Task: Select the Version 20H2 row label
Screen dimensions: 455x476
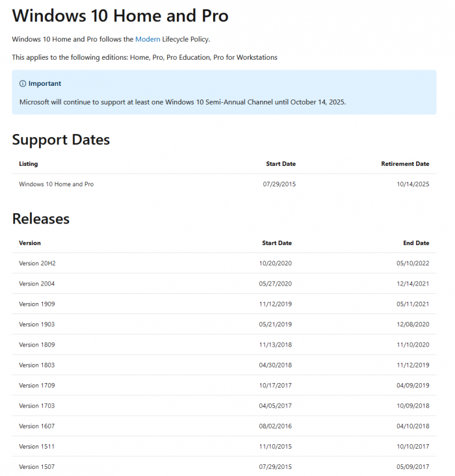Action: [42, 263]
